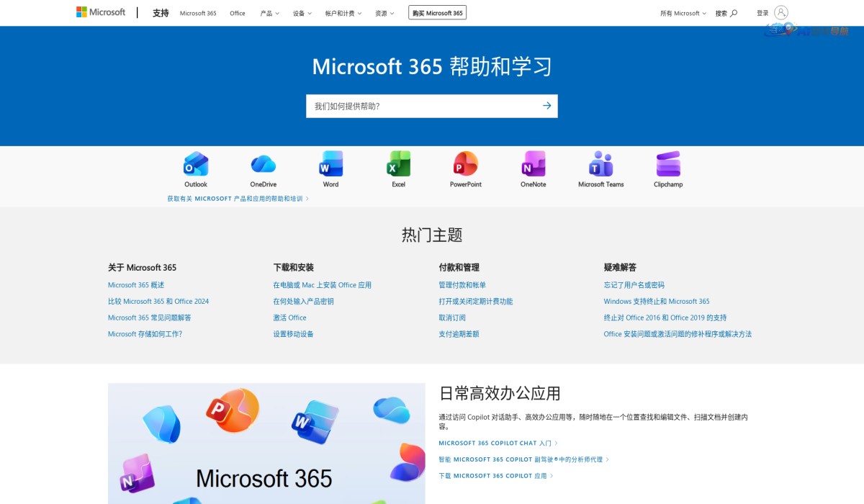The height and width of the screenshot is (504, 864).
Task: Select the OneNote icon
Action: click(x=532, y=163)
